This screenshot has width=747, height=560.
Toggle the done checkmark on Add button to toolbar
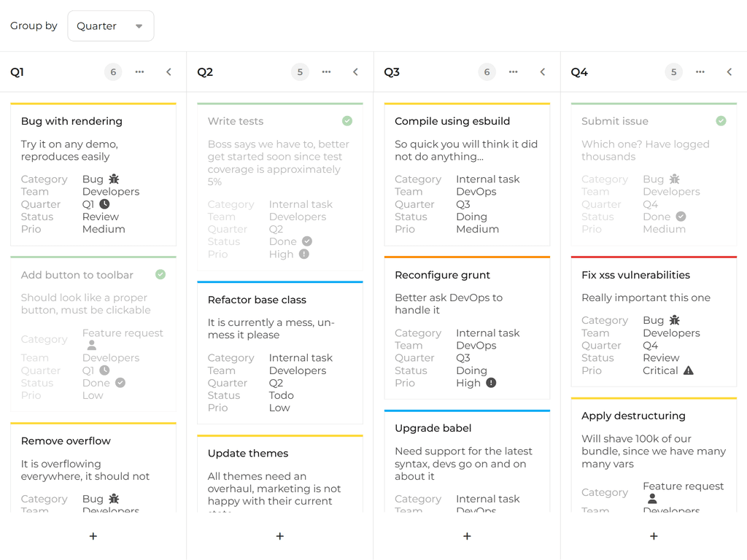[x=160, y=275]
